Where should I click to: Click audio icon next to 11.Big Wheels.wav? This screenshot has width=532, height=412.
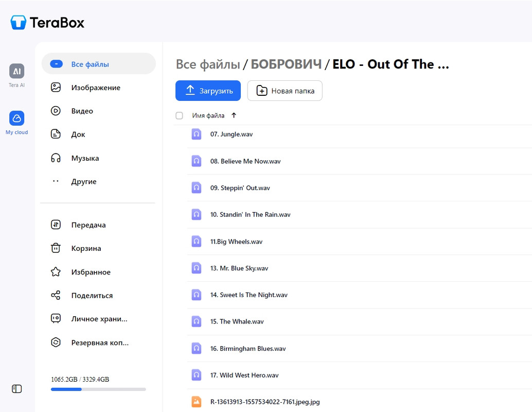[x=197, y=242]
